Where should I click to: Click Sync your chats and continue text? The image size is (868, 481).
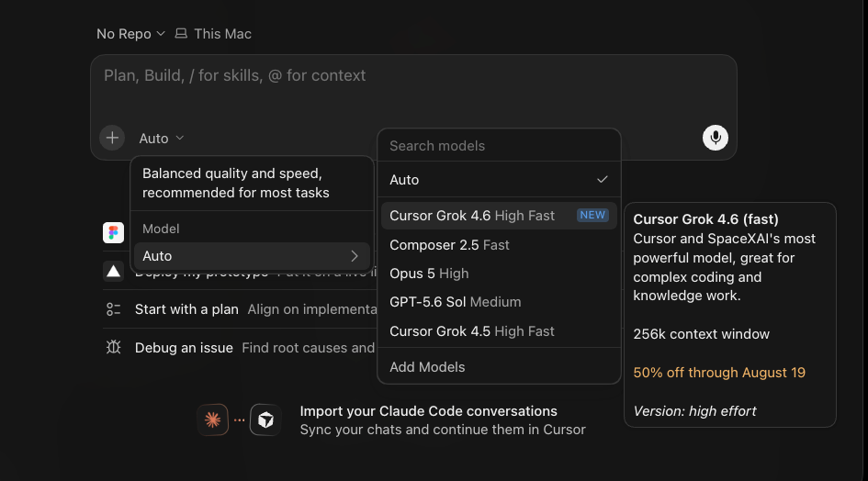click(443, 430)
